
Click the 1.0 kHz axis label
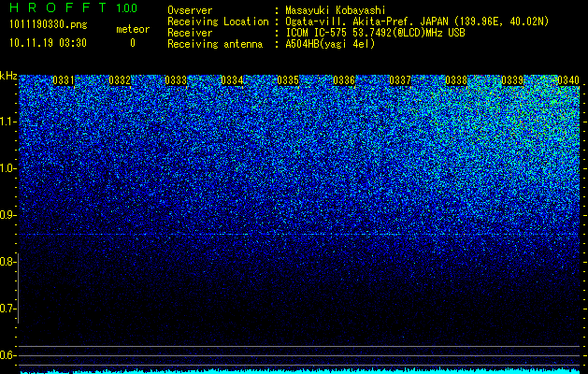[7, 168]
